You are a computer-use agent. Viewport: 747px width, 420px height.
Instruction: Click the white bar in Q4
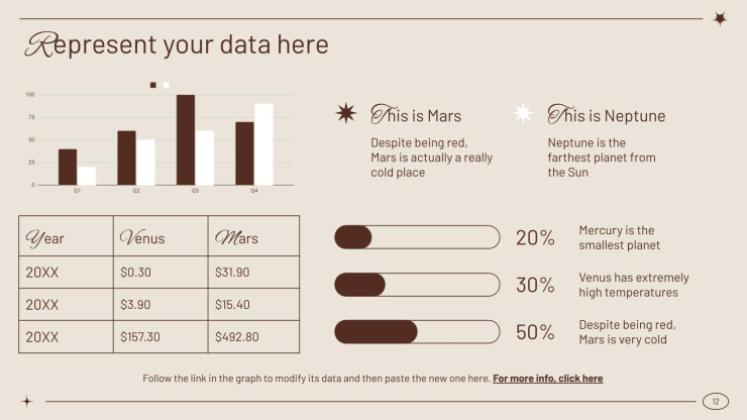tap(264, 144)
